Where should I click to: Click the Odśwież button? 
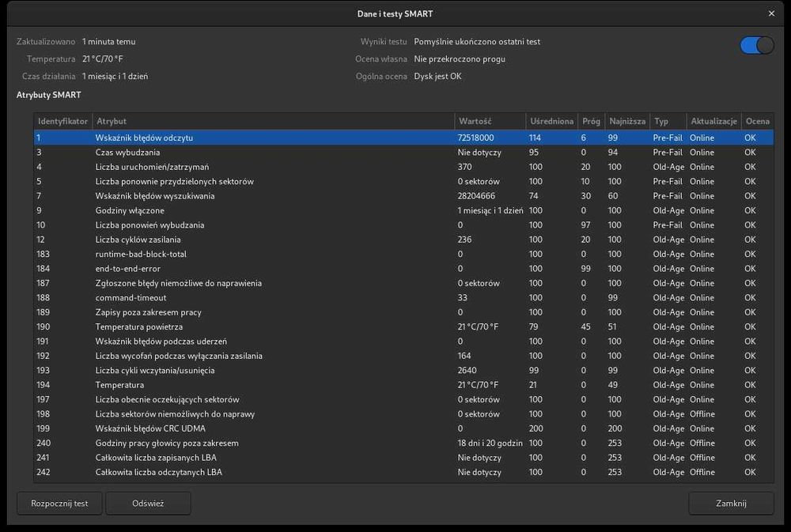coord(148,504)
